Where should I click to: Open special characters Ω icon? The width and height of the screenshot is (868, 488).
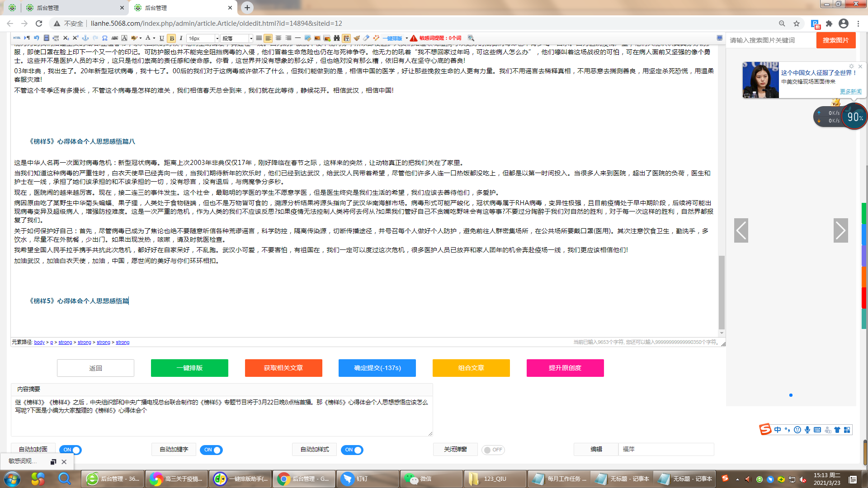[104, 38]
